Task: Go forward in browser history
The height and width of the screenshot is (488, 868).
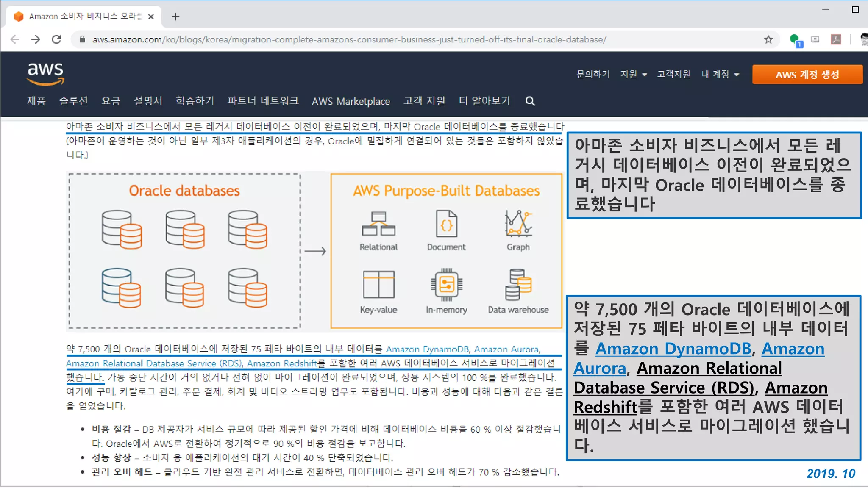Action: coord(36,39)
